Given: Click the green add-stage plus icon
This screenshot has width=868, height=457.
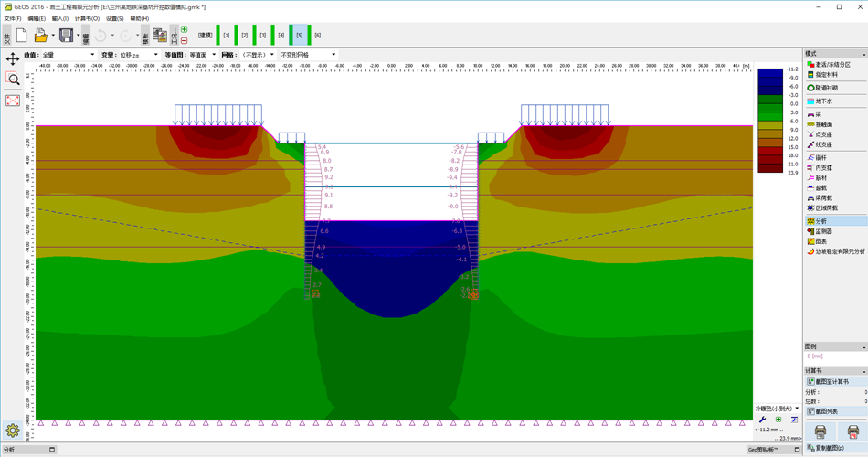Looking at the screenshot, I should tap(185, 30).
